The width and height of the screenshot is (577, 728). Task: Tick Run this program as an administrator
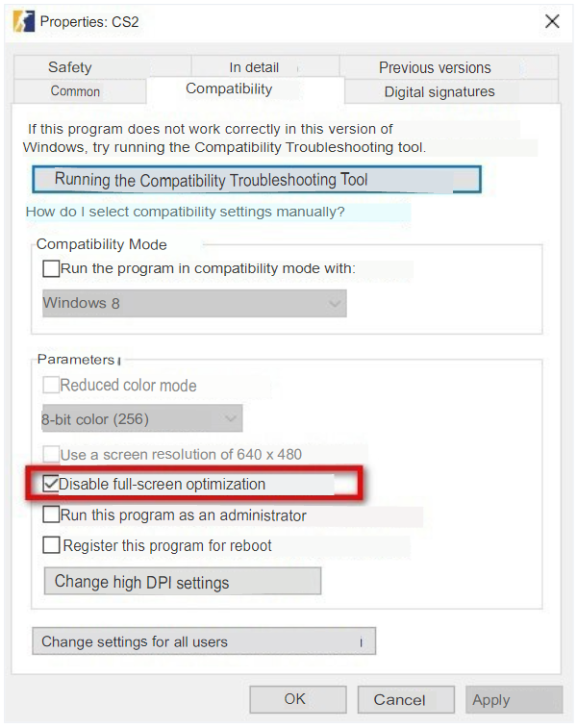point(52,515)
